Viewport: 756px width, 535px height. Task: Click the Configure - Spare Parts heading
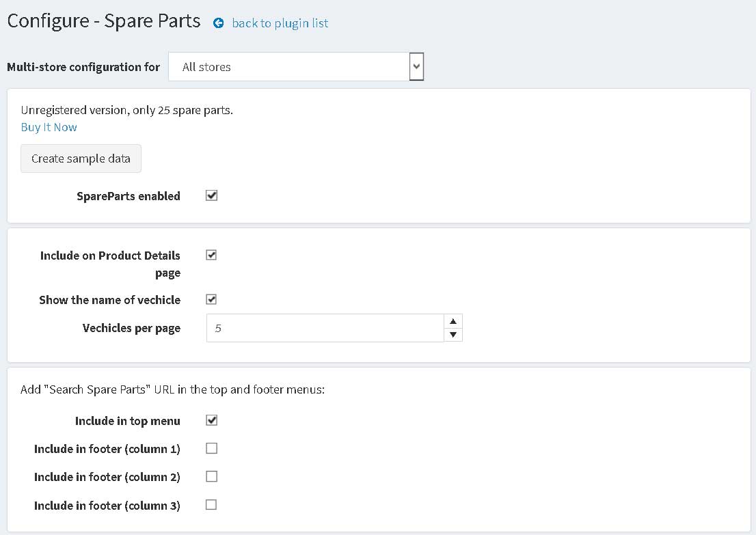coord(104,21)
